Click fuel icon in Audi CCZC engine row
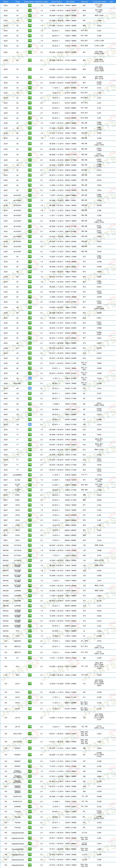The height and width of the screenshot is (868, 116). [x=30, y=394]
